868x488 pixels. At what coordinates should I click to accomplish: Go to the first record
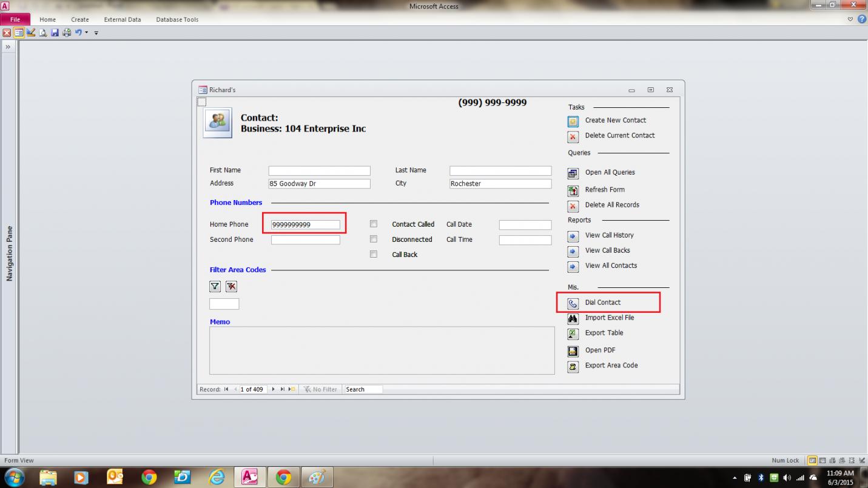226,389
